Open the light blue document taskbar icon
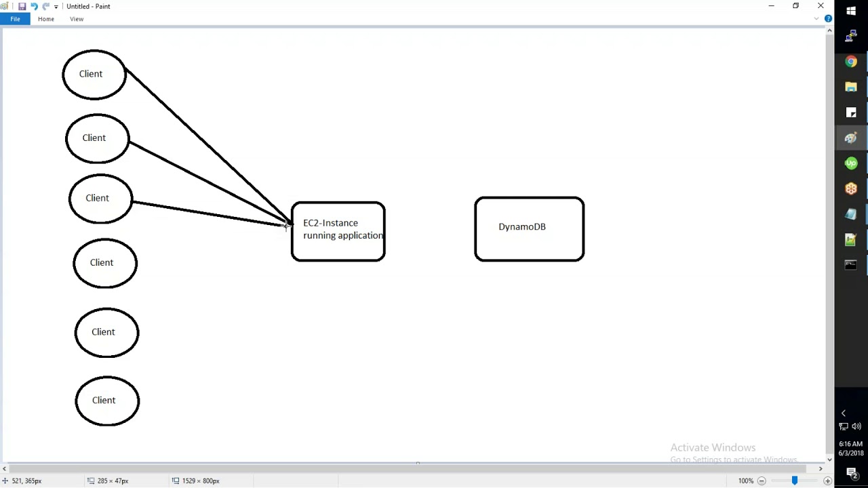This screenshot has height=488, width=868. tap(851, 214)
